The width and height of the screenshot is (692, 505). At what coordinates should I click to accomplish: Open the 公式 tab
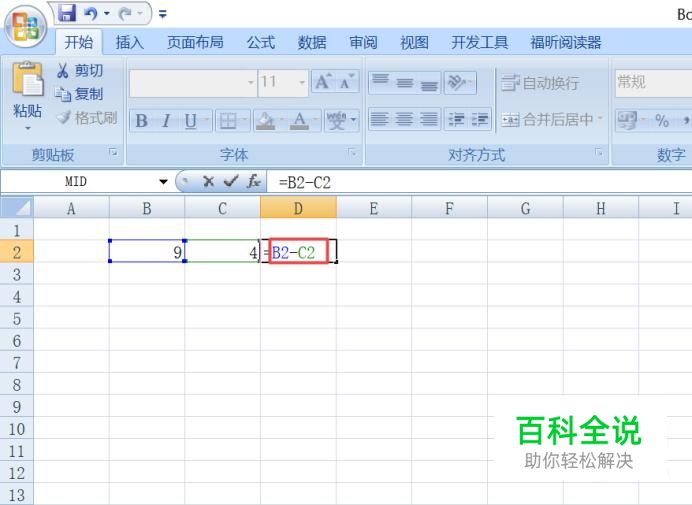tap(261, 42)
